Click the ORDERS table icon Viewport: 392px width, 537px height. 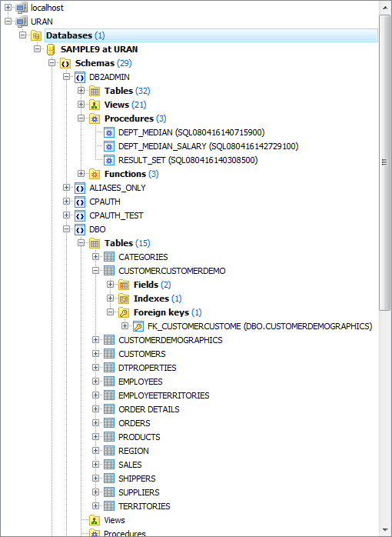109,423
